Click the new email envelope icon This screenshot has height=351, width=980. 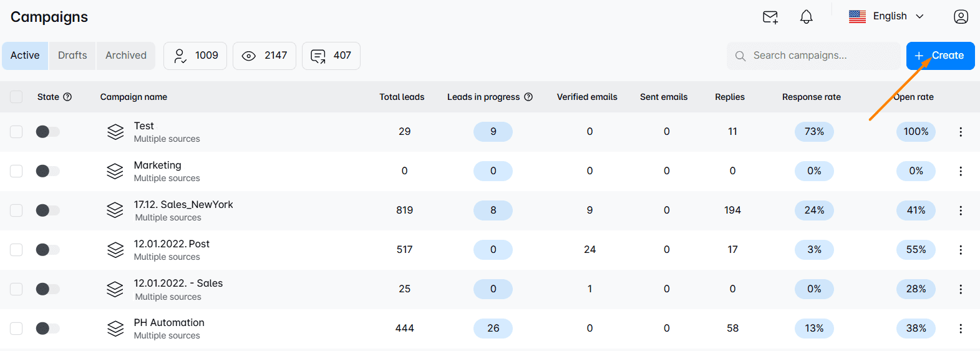click(x=770, y=17)
